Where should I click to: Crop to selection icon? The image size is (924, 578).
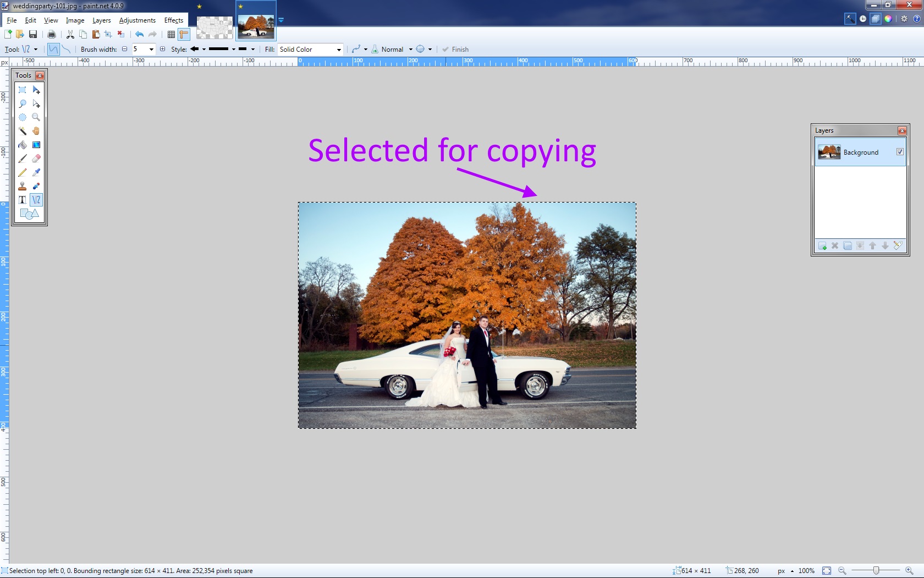click(x=108, y=34)
